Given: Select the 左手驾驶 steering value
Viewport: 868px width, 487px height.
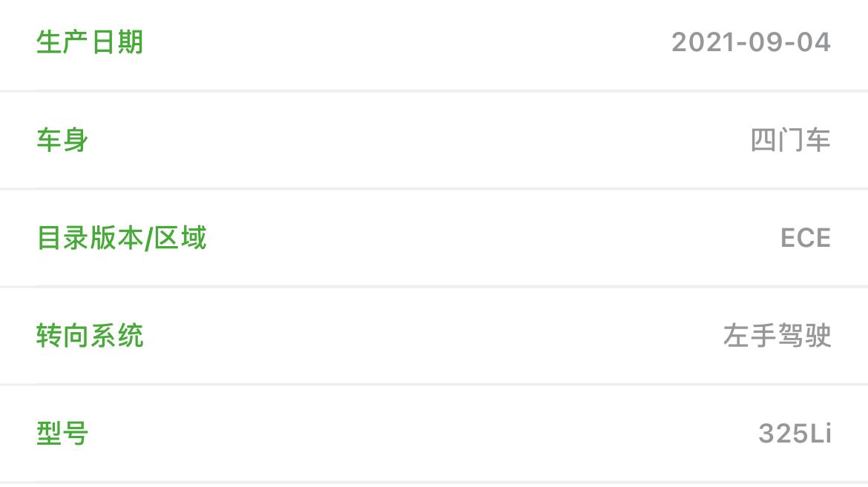Looking at the screenshot, I should coord(777,336).
